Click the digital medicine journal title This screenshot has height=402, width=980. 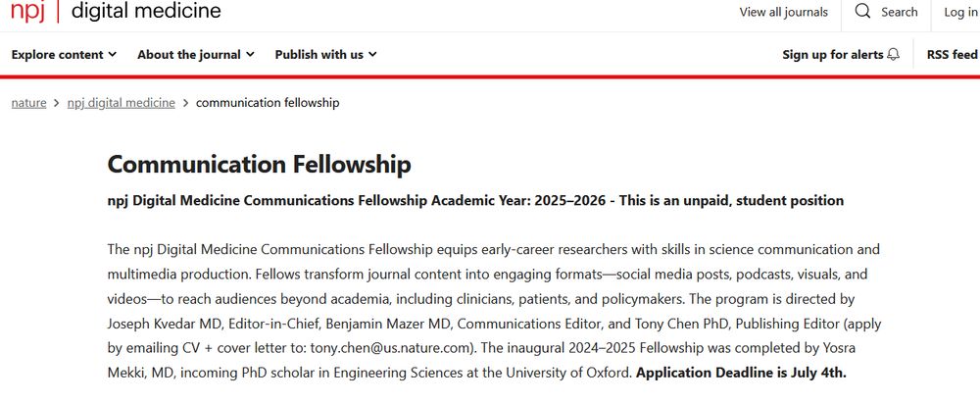[x=146, y=11]
